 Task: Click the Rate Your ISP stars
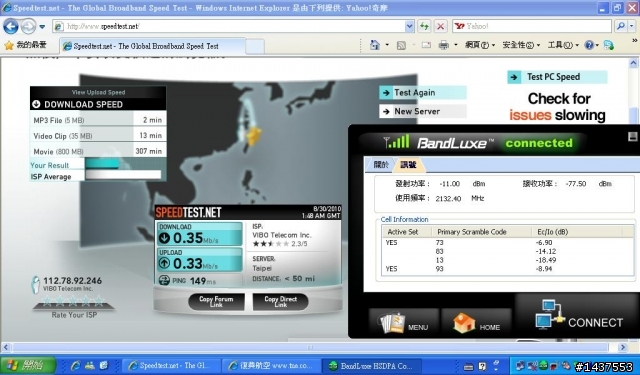73,302
